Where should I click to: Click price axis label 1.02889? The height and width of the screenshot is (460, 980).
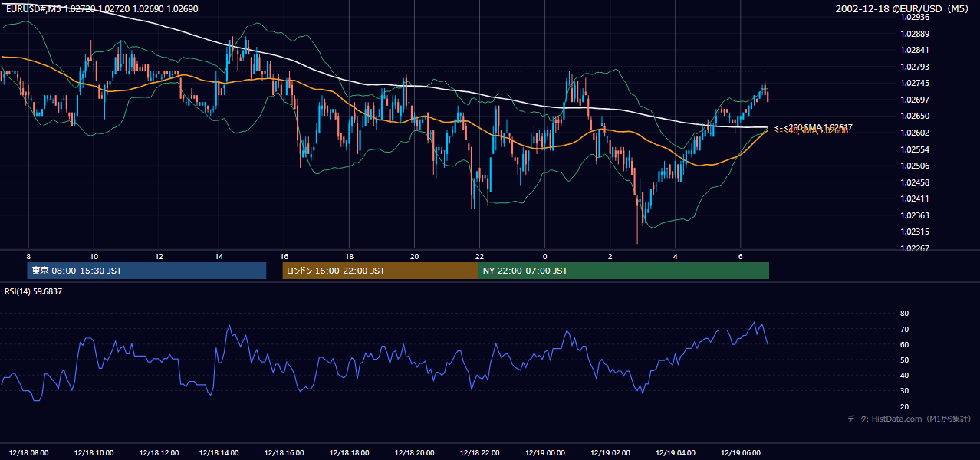coord(914,34)
